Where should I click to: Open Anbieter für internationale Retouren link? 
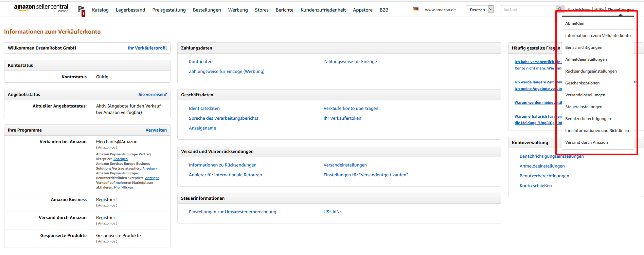[226, 175]
